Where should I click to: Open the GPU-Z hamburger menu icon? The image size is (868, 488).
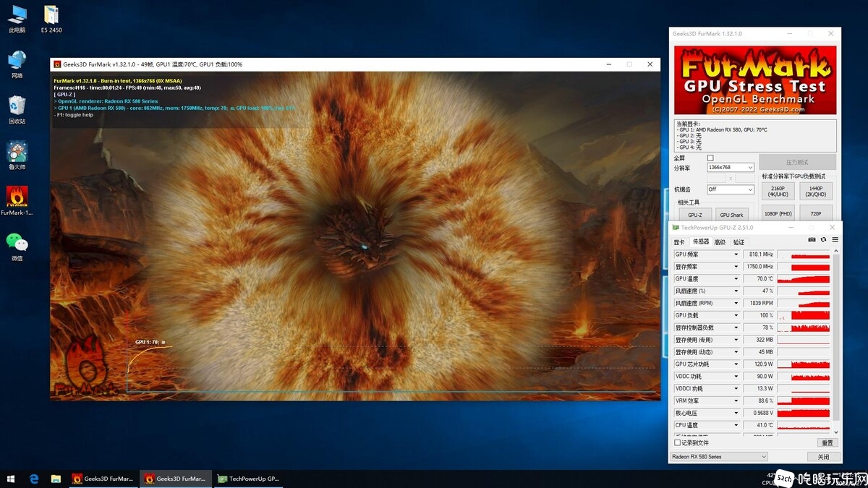[x=835, y=240]
